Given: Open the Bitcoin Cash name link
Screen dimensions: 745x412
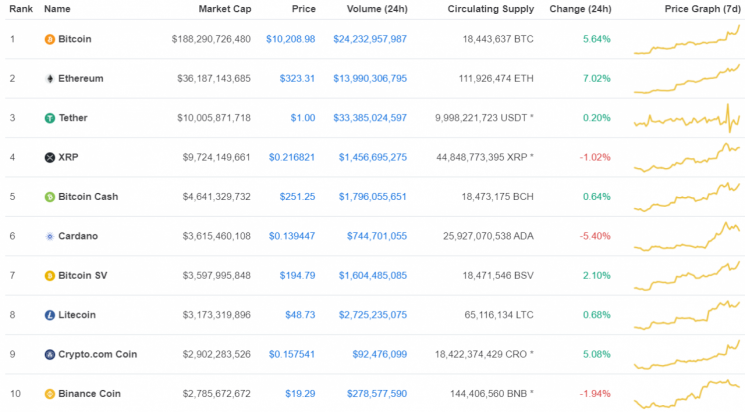Looking at the screenshot, I should tap(88, 197).
